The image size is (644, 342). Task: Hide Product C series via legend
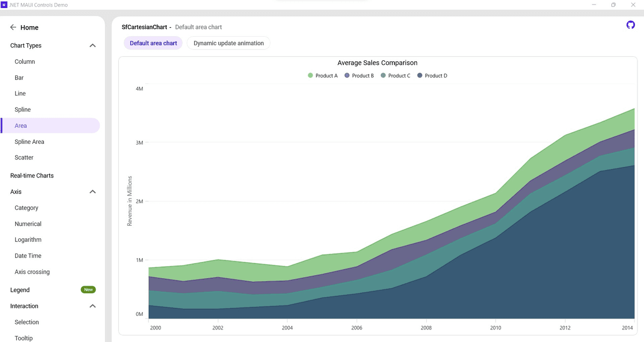[396, 75]
